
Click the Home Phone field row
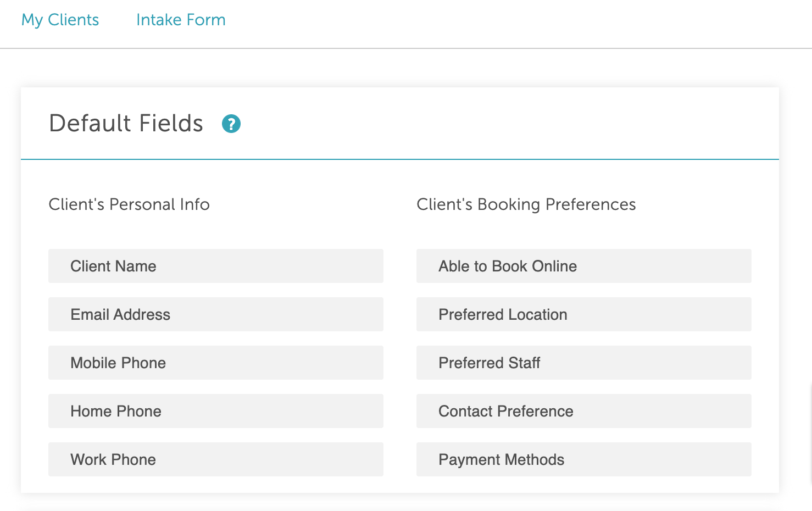(x=216, y=411)
